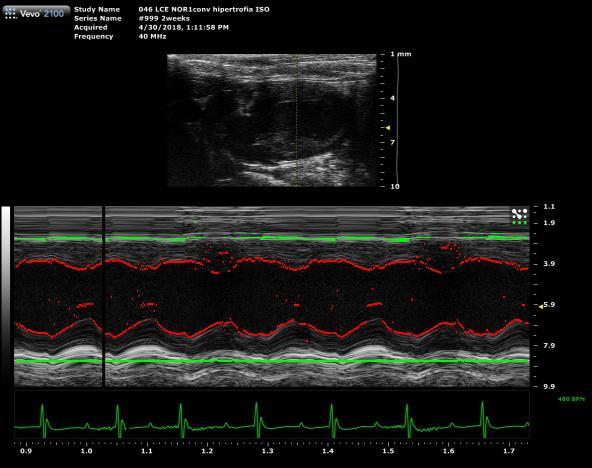Viewport: 592px width, 468px height.
Task: Click the '1.1' mark on the time axis
Action: [147, 451]
